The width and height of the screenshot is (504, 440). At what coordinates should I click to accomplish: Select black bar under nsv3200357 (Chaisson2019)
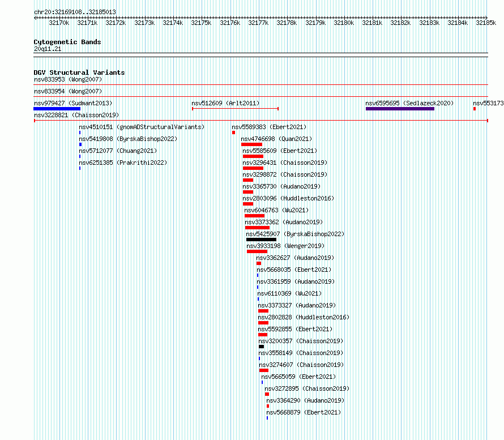click(x=261, y=347)
